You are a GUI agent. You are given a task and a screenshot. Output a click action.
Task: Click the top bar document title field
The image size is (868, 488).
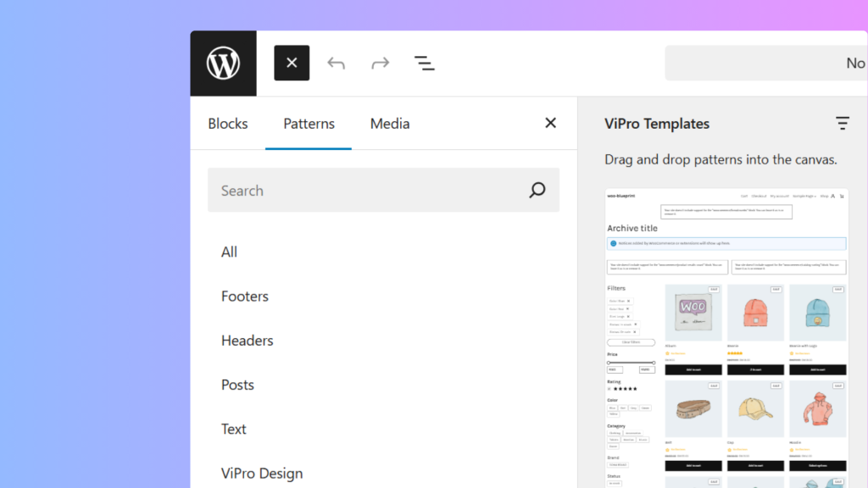coord(765,64)
